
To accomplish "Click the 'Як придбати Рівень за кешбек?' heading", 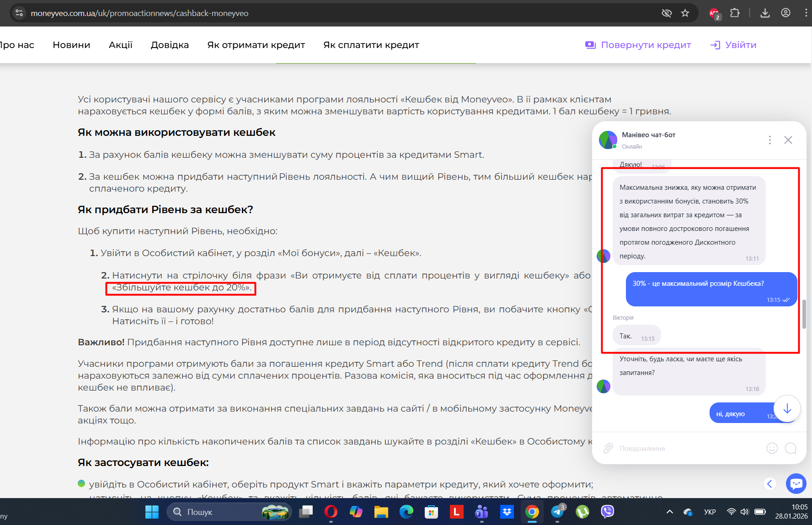I will click(166, 209).
